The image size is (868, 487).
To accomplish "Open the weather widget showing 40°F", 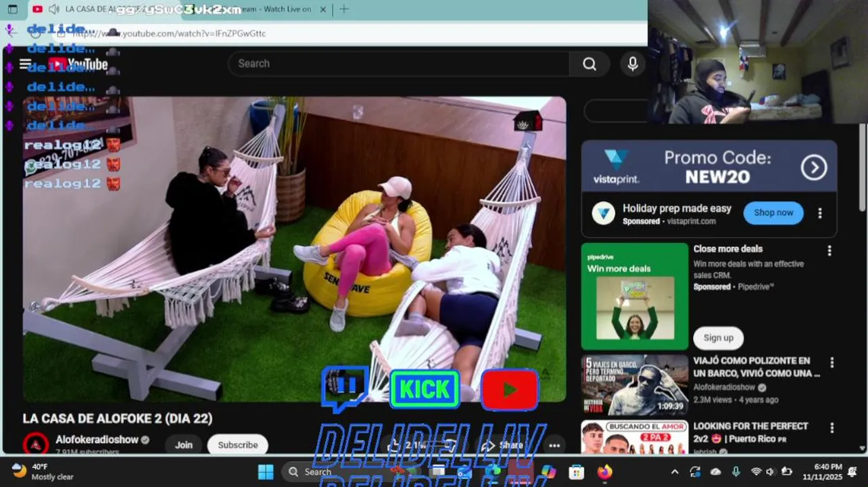I will pos(43,471).
